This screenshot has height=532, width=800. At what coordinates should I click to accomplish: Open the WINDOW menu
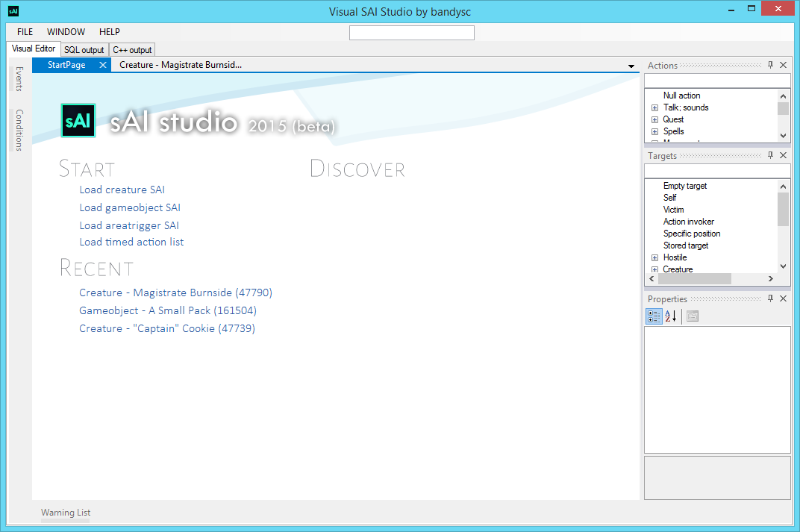pyautogui.click(x=66, y=31)
